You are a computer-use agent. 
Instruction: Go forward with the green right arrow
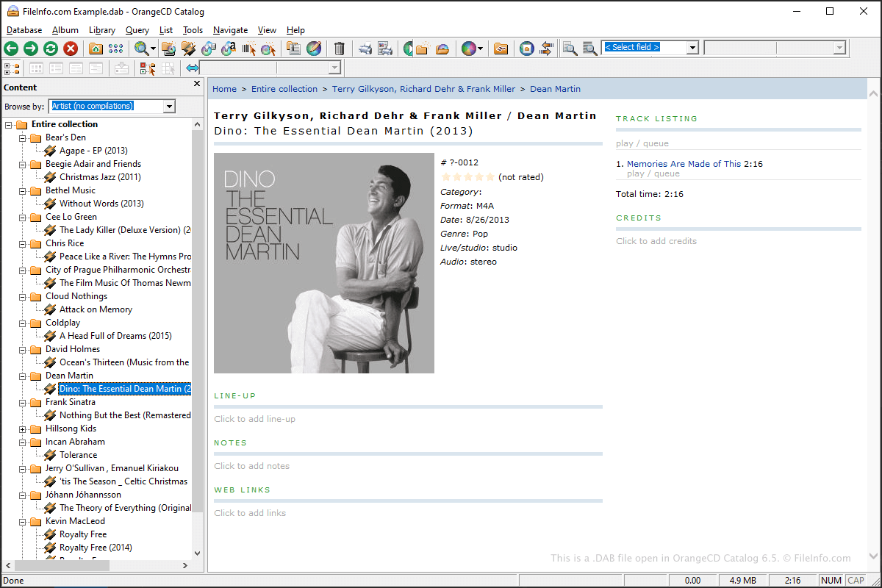31,49
